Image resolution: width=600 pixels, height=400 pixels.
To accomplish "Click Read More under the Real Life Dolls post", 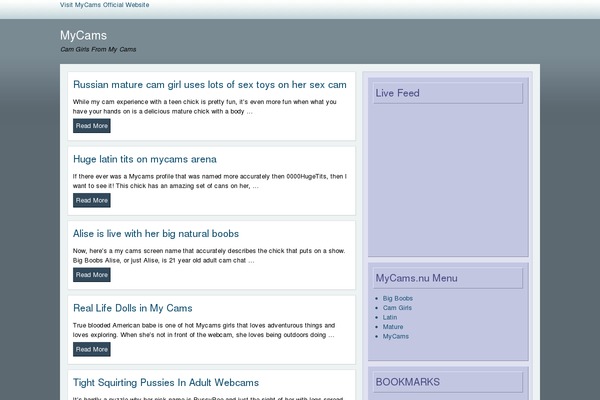I will (x=92, y=349).
